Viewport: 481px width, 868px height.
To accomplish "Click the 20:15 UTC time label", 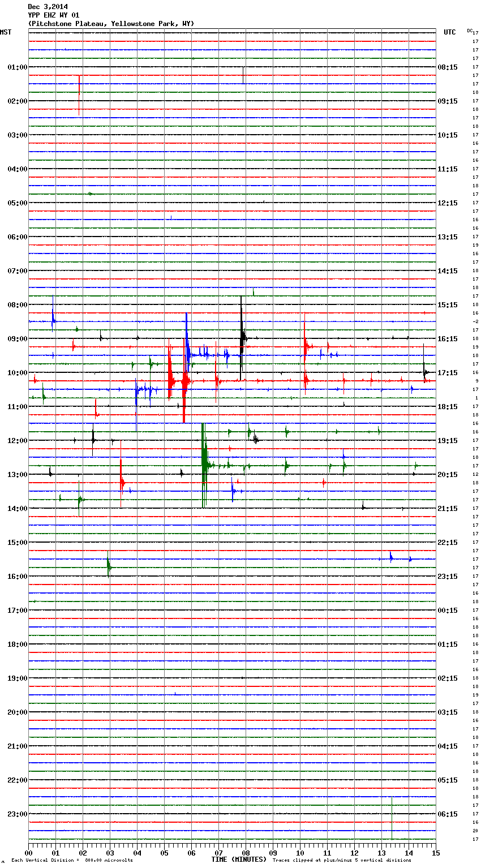I will (x=448, y=475).
